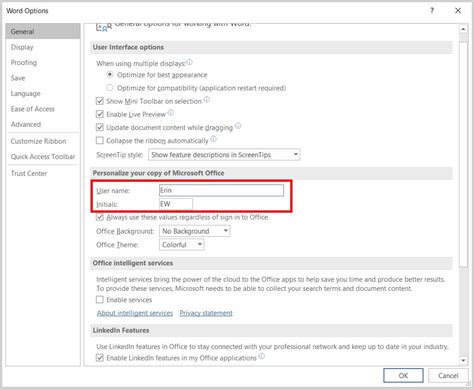This screenshot has height=389, width=474.
Task: Click info icon after Collapse the ribbon
Action: (x=214, y=139)
